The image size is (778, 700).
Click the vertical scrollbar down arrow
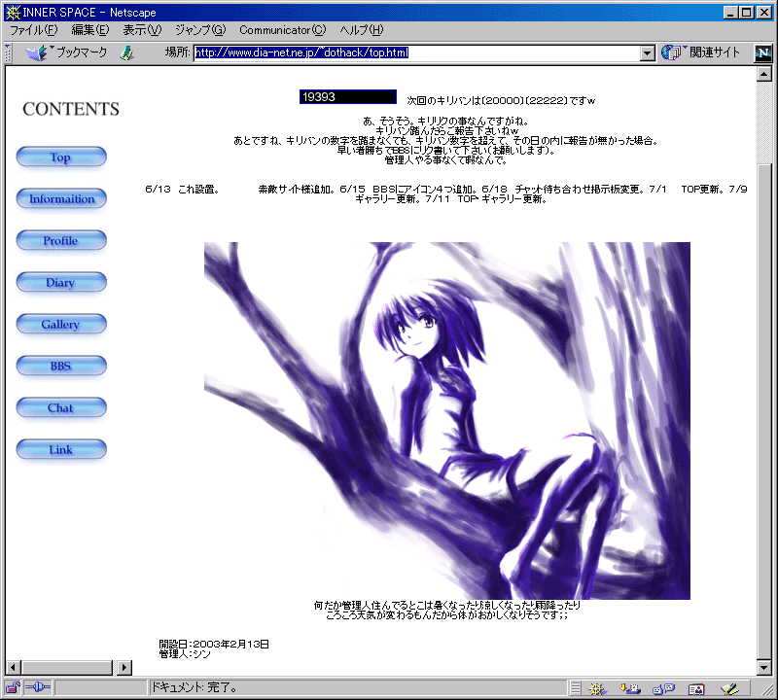click(x=764, y=667)
